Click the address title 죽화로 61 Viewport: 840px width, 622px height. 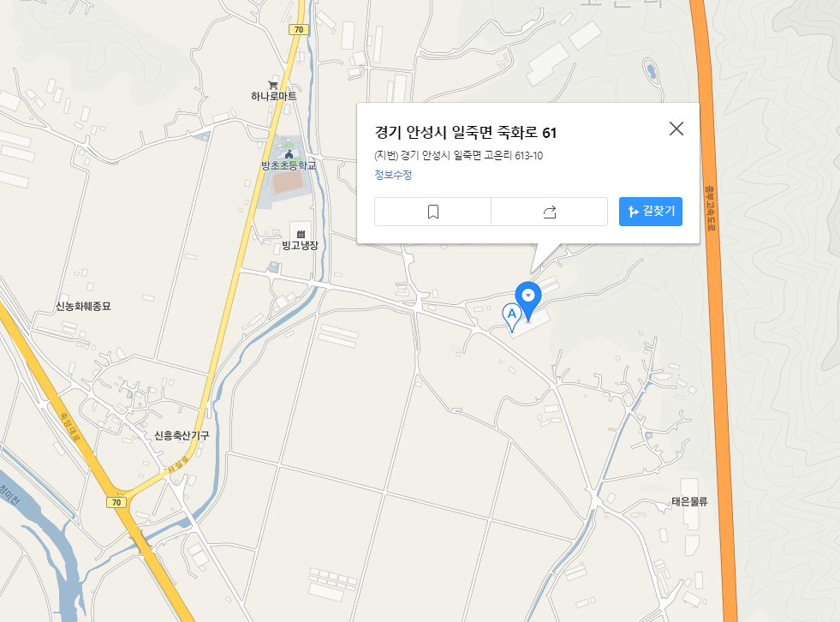[466, 133]
